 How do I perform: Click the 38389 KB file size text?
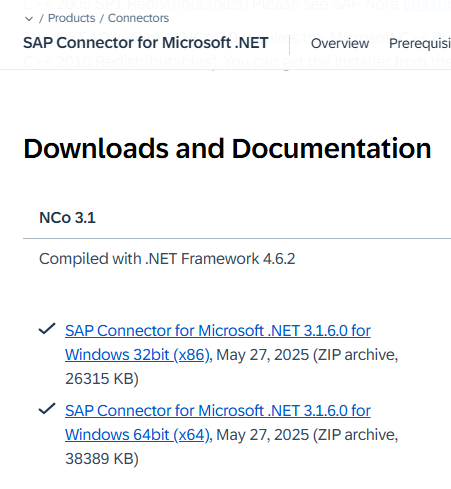click(x=102, y=459)
